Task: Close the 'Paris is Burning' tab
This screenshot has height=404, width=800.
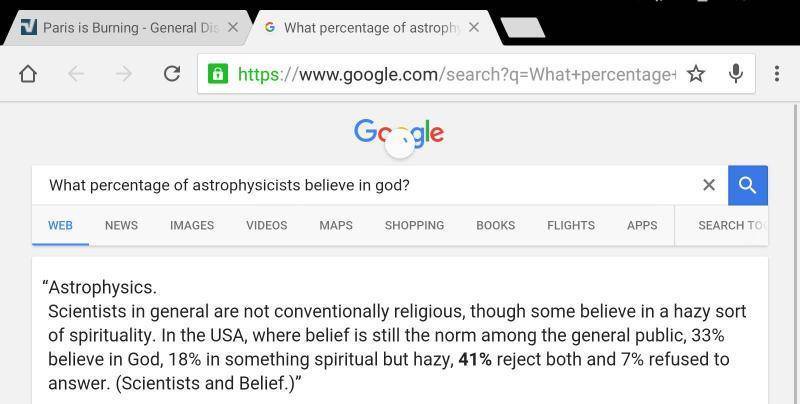Action: (x=233, y=27)
